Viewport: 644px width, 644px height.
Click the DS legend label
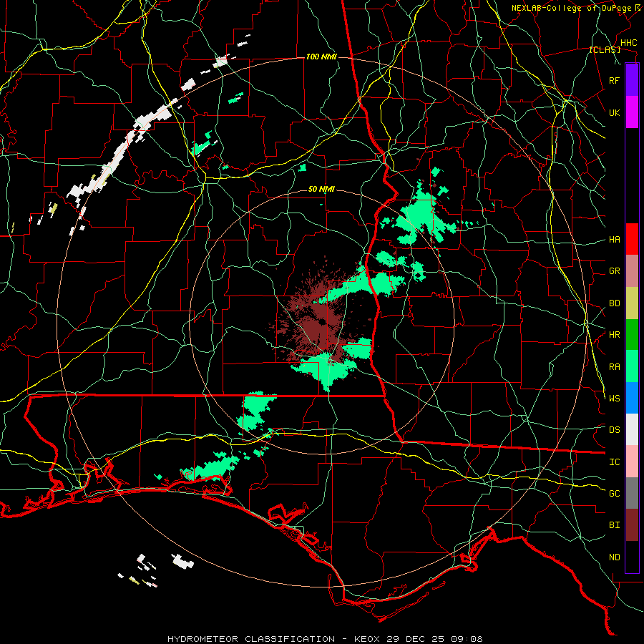click(614, 430)
